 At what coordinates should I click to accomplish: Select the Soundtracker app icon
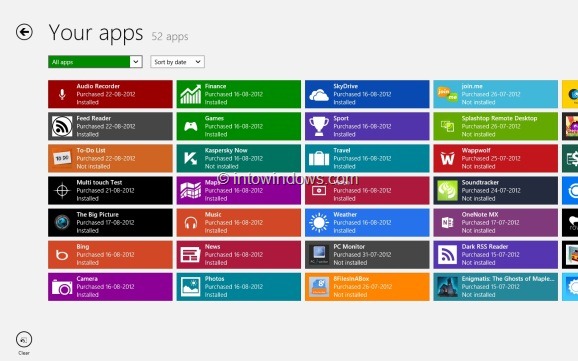click(448, 191)
